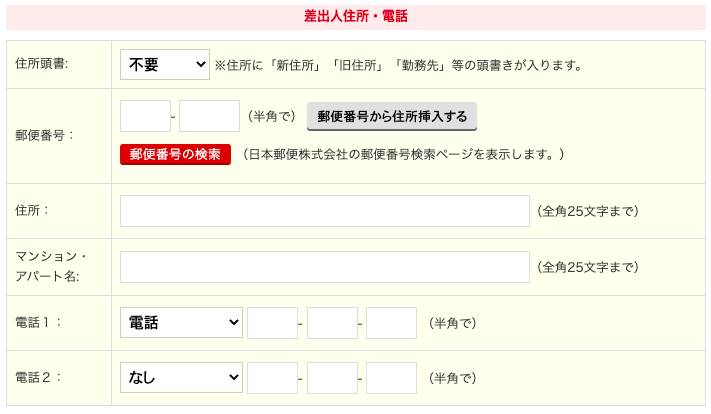711x414 pixels.
Task: Focus the first 電話１ number box
Action: pyautogui.click(x=272, y=323)
